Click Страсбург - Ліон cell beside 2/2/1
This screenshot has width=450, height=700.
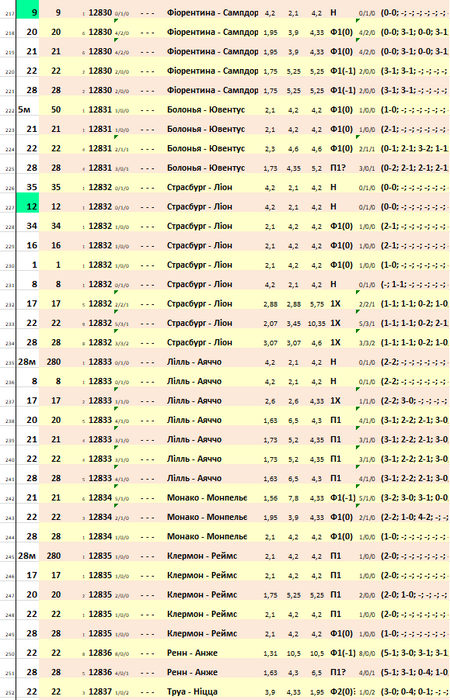tap(200, 304)
